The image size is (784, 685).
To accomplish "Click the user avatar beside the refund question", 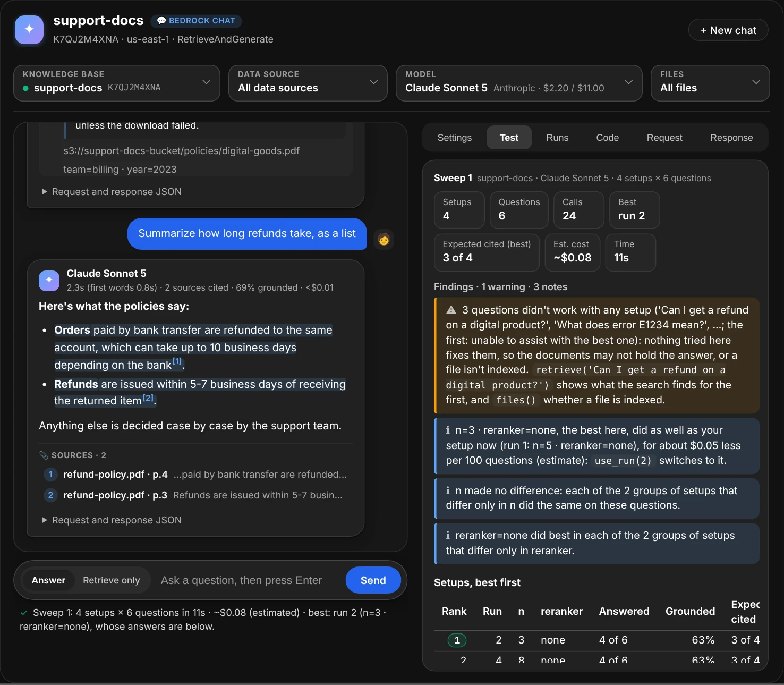I will 384,239.
